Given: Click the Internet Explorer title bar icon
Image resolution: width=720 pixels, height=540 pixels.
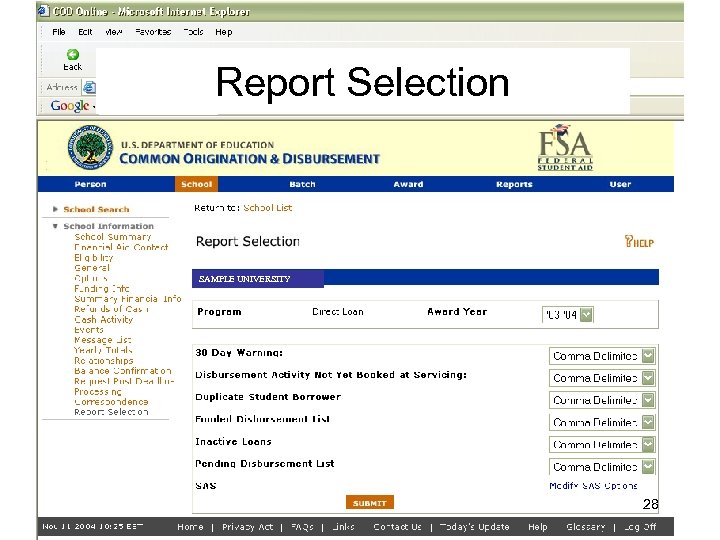Looking at the screenshot, I should tap(44, 11).
